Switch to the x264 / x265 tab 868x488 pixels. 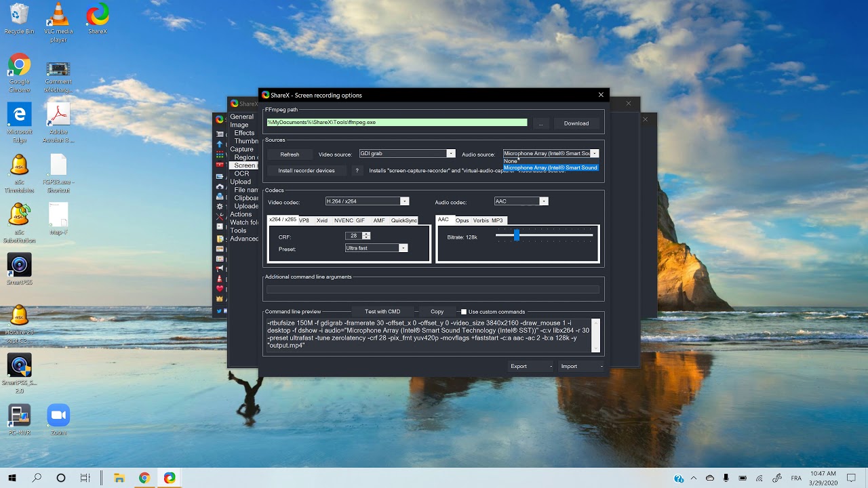[x=282, y=220]
